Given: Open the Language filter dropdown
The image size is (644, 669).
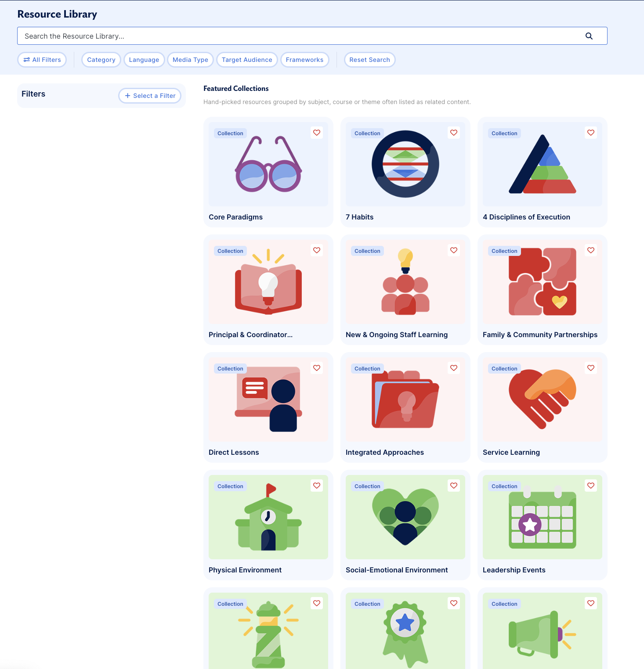Looking at the screenshot, I should point(144,60).
